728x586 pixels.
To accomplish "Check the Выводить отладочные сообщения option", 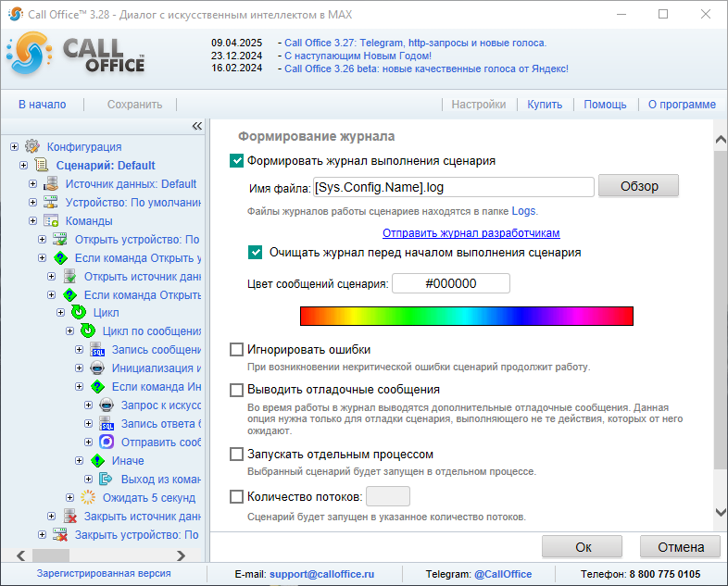I will coord(237,390).
